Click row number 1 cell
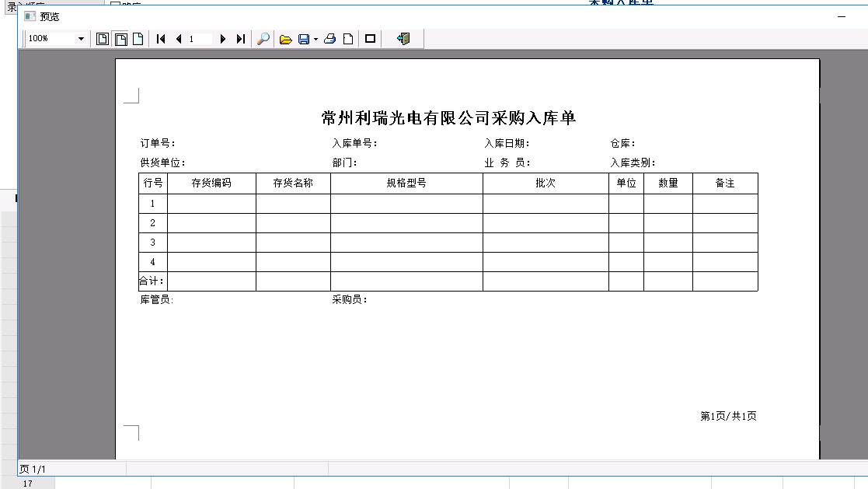 click(x=153, y=204)
